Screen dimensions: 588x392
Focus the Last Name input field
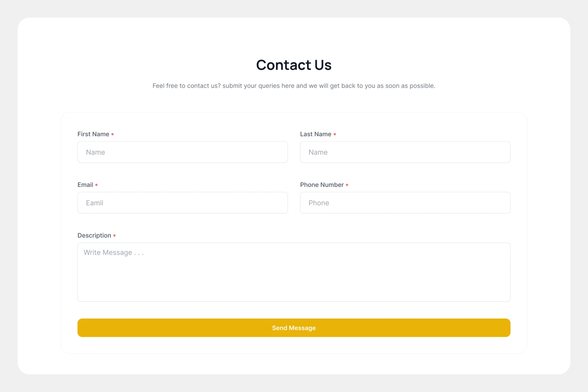click(405, 152)
